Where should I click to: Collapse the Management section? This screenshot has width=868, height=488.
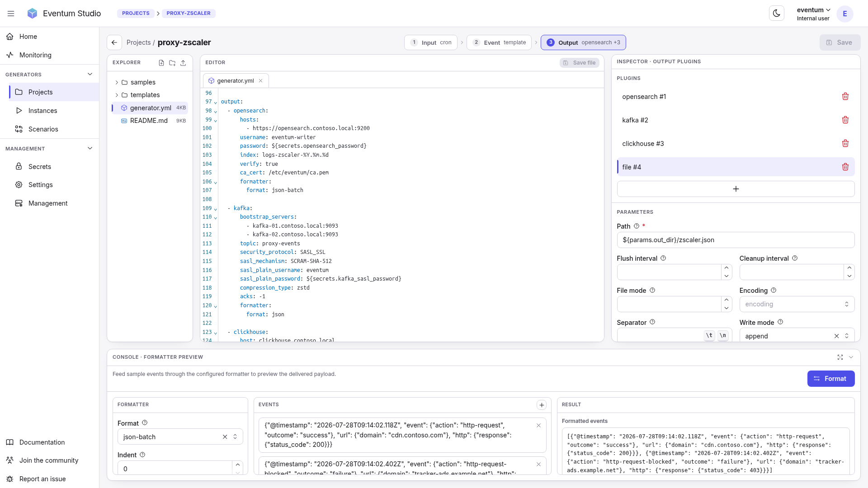click(x=90, y=148)
